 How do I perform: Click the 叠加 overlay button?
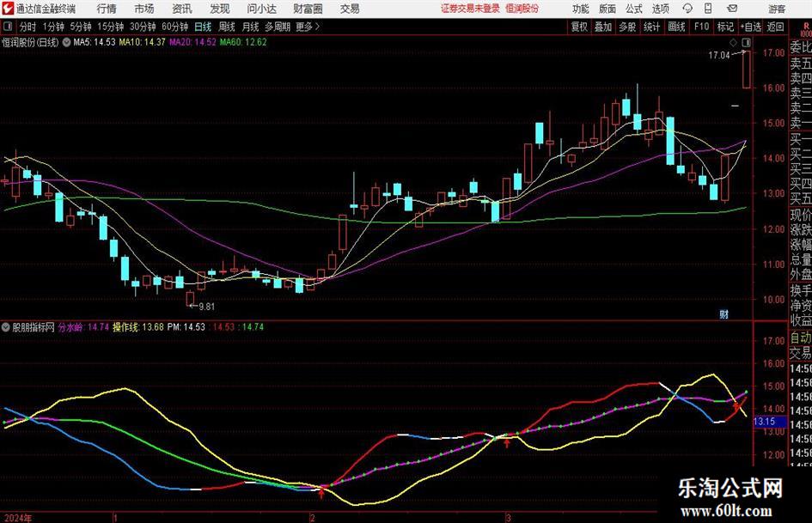[x=603, y=27]
